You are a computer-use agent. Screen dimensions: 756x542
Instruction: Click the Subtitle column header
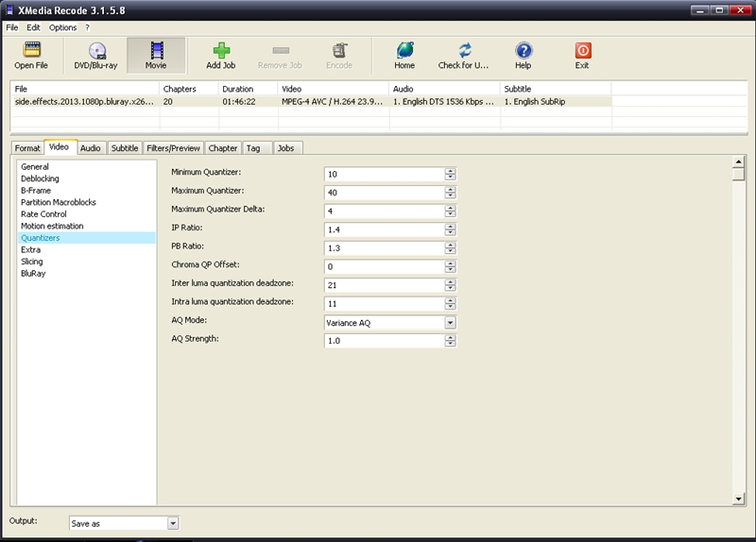click(x=556, y=89)
